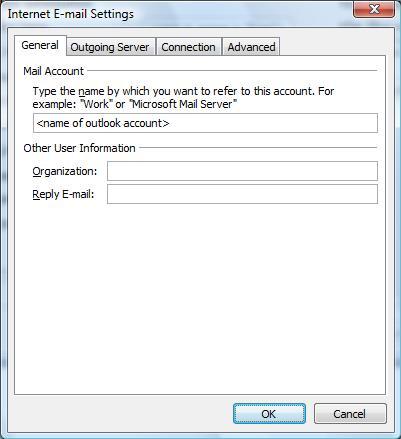Viewport: 401px width, 439px height.
Task: Click the empty area below Reply E-mail
Action: pos(200,297)
